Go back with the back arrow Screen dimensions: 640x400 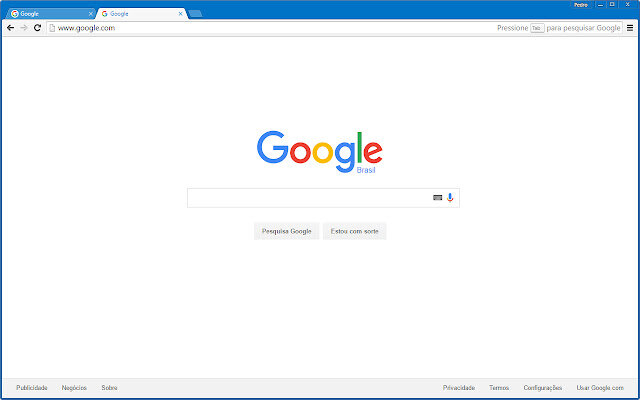(x=11, y=28)
